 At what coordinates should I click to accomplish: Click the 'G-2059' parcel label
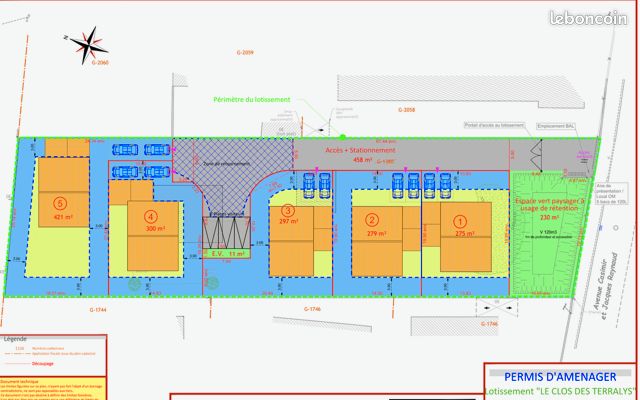pos(245,52)
